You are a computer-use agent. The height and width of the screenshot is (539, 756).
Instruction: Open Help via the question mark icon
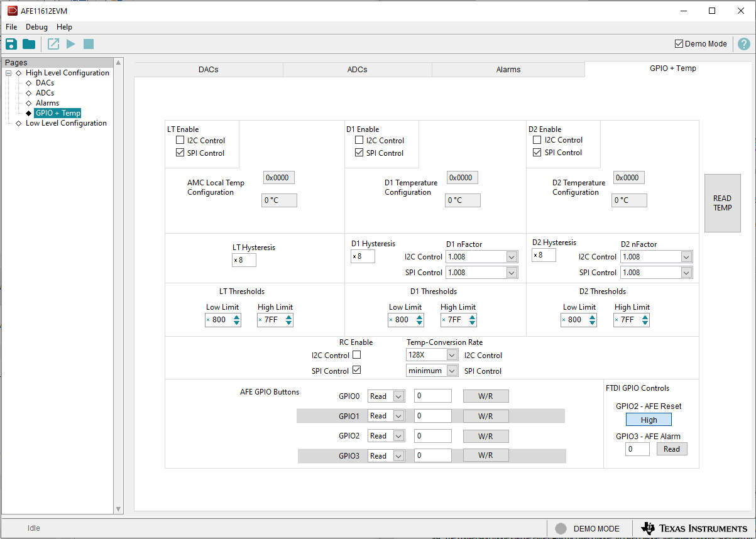(744, 43)
